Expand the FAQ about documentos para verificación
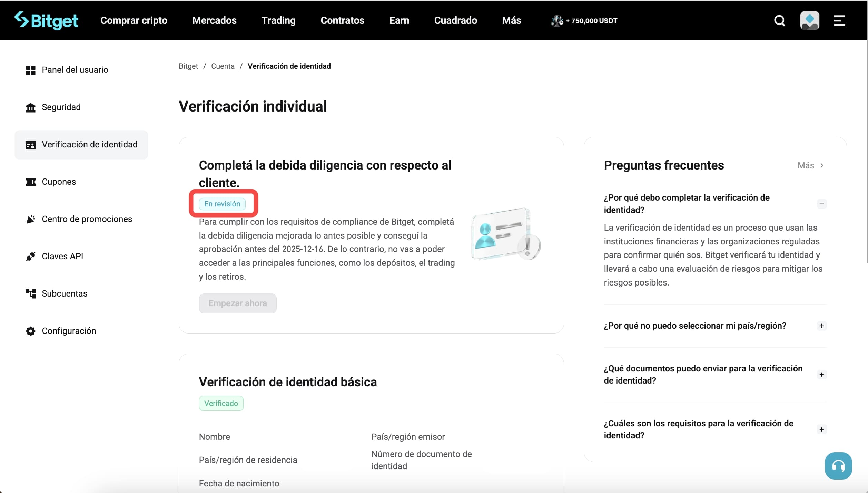The width and height of the screenshot is (868, 493). (x=822, y=374)
